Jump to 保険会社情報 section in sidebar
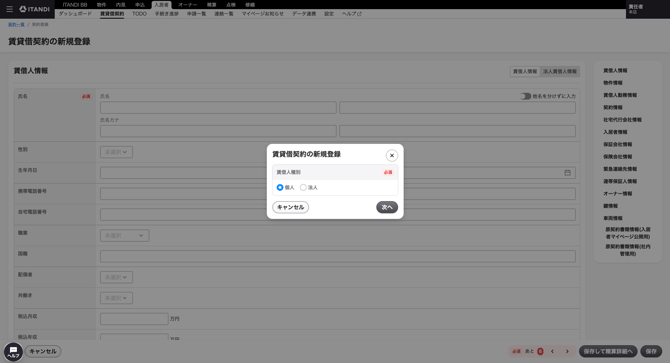The height and width of the screenshot is (363, 670). click(x=617, y=157)
